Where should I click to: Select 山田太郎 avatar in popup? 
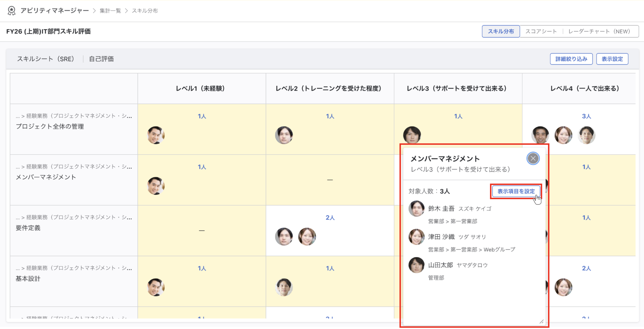pyautogui.click(x=416, y=265)
